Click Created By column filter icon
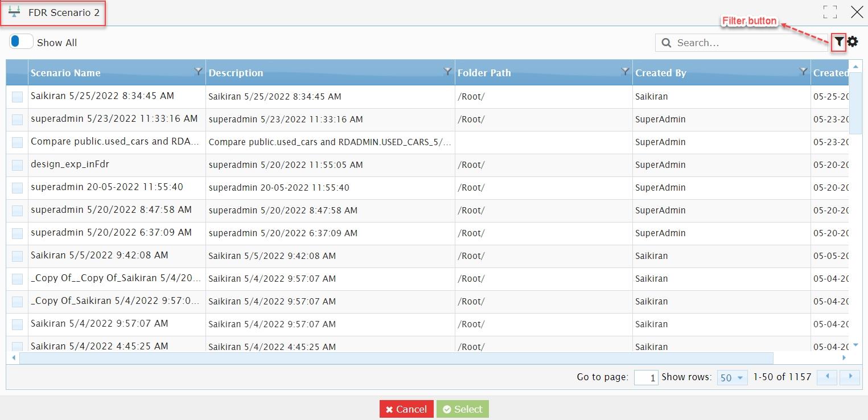Image resolution: width=868 pixels, height=420 pixels. coord(803,71)
